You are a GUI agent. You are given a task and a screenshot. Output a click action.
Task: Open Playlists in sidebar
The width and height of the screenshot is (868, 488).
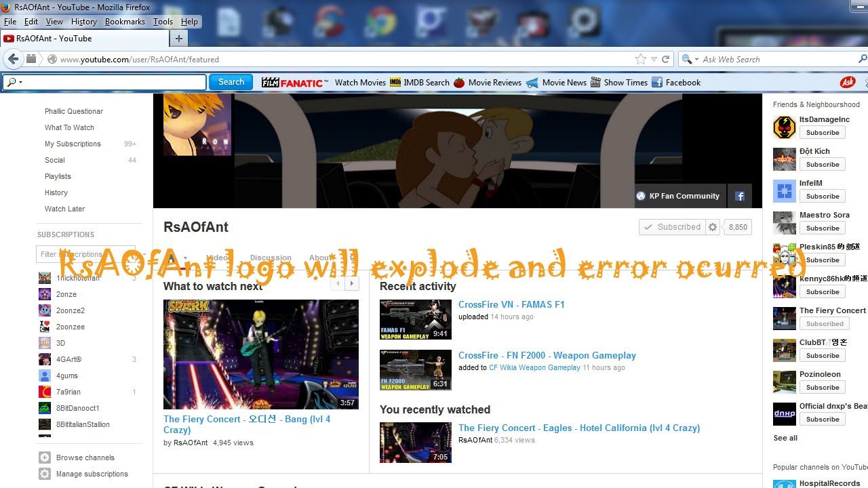[x=58, y=176]
